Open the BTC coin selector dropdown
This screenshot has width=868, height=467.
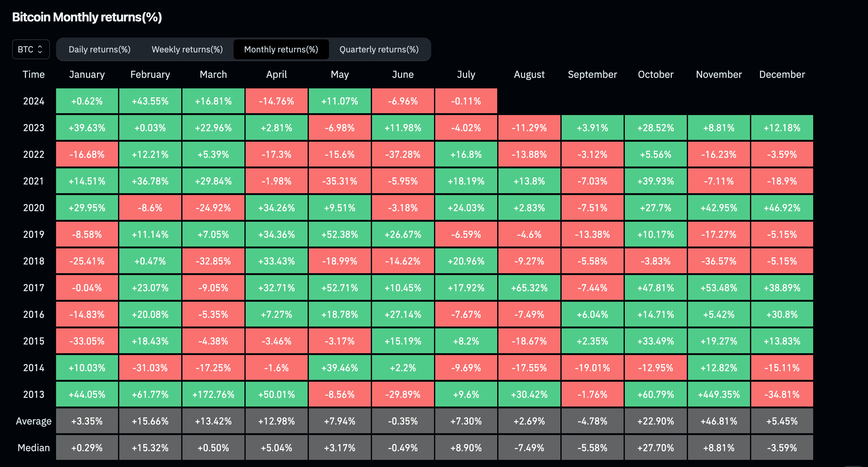[30, 49]
